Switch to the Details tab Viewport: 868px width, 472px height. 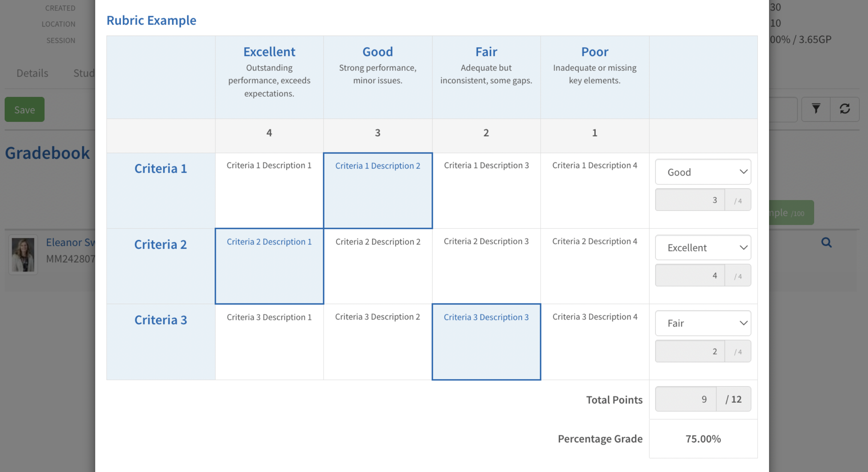pos(32,73)
